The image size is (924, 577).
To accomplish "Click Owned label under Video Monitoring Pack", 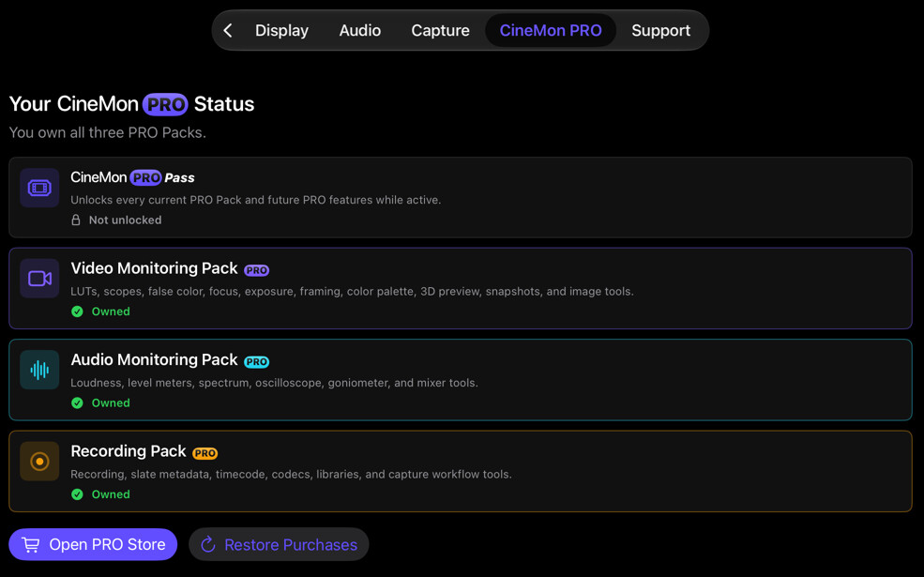I will (111, 311).
